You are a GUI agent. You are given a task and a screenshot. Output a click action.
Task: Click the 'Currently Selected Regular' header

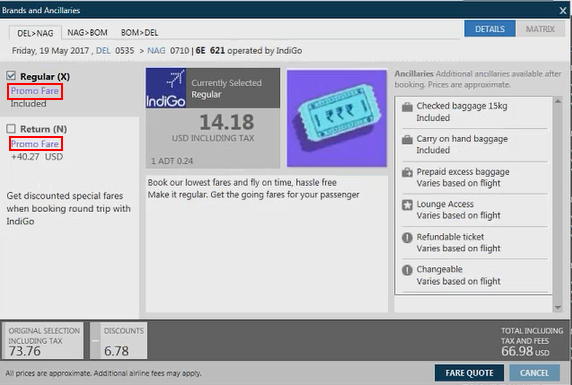(233, 88)
